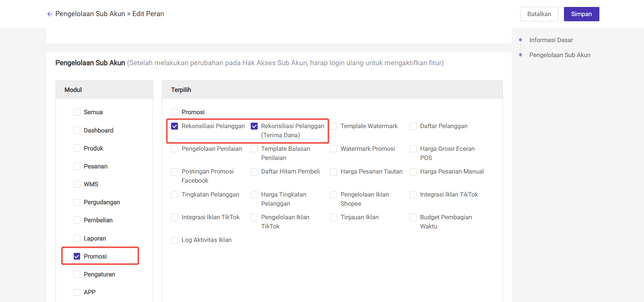Enable the Dashboard module checkbox

[77, 130]
